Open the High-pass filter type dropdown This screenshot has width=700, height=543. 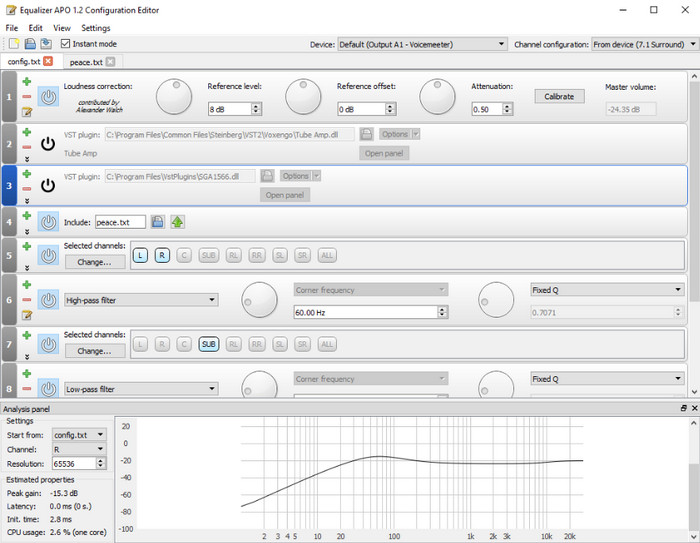[140, 300]
